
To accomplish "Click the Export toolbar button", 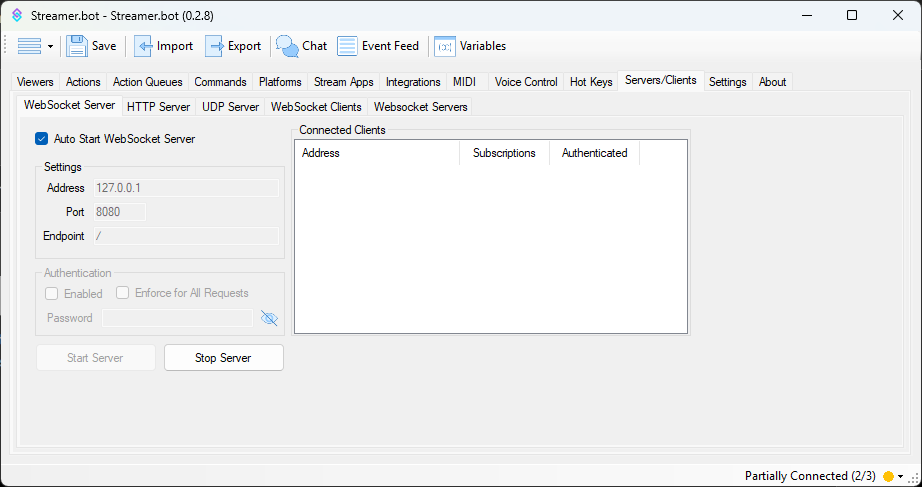I will 233,46.
